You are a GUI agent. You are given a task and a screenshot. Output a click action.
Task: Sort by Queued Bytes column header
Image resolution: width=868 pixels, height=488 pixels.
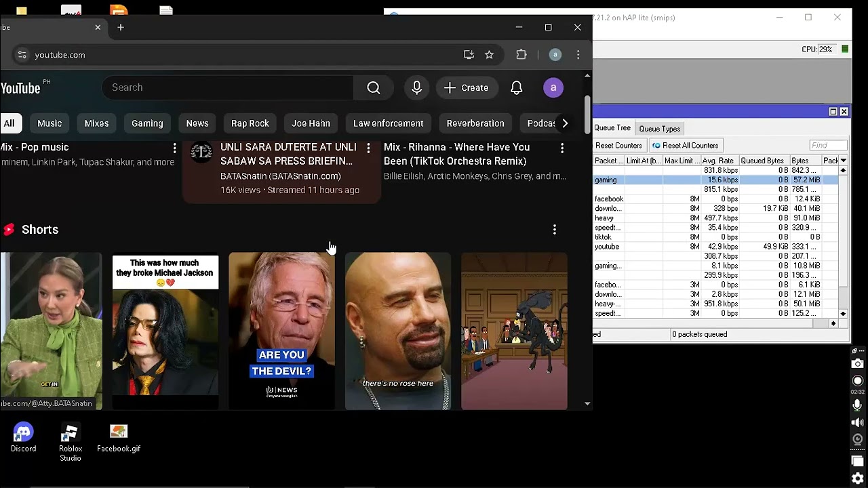click(764, 161)
